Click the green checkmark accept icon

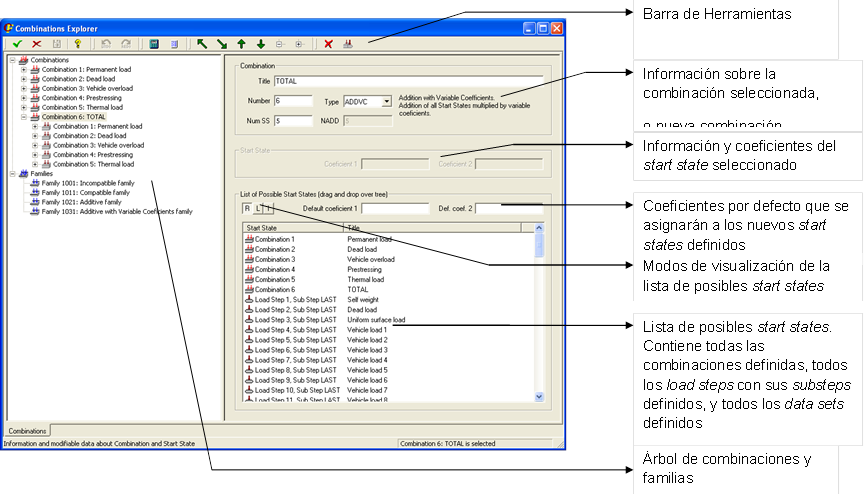(x=17, y=44)
